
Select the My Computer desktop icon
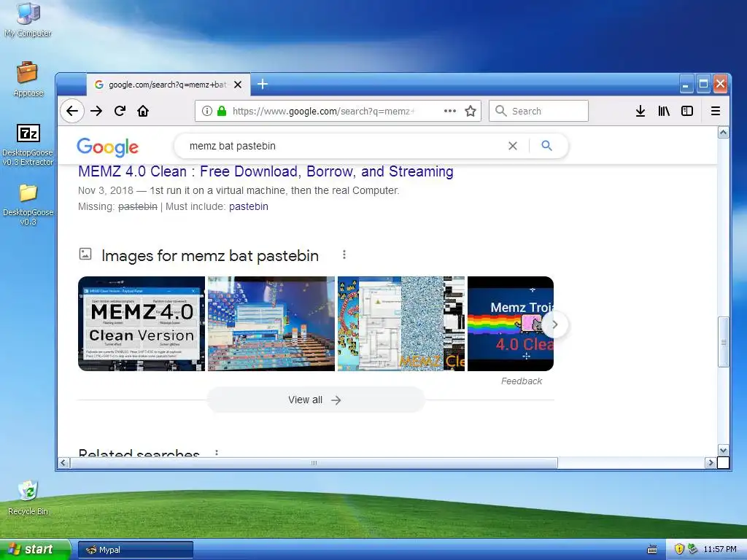coord(28,20)
